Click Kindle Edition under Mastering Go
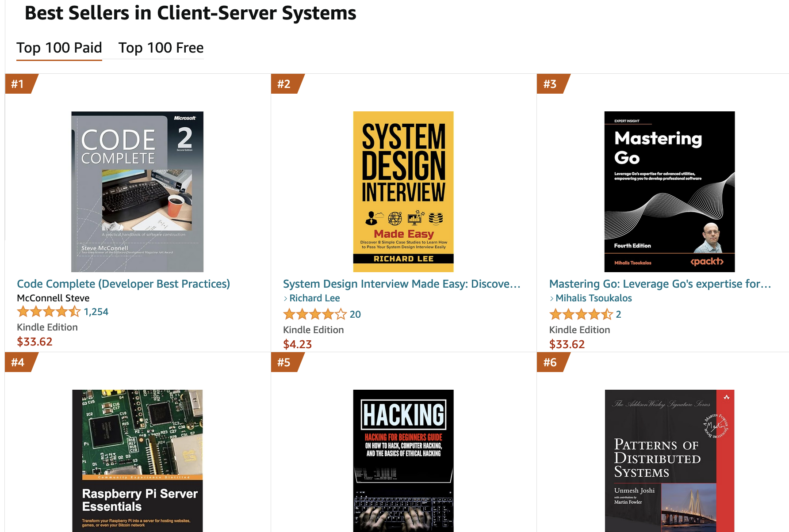This screenshot has width=789, height=532. [580, 330]
